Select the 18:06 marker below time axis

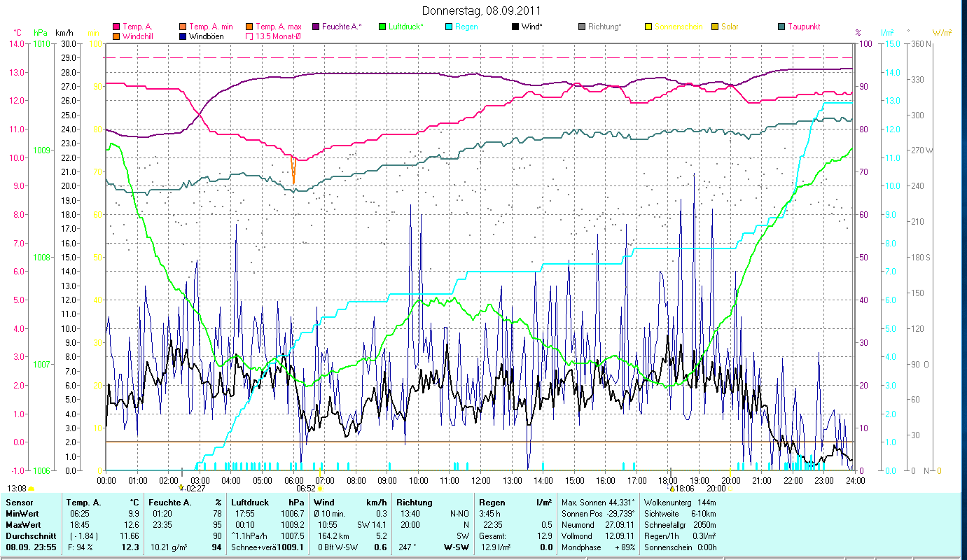coord(682,489)
